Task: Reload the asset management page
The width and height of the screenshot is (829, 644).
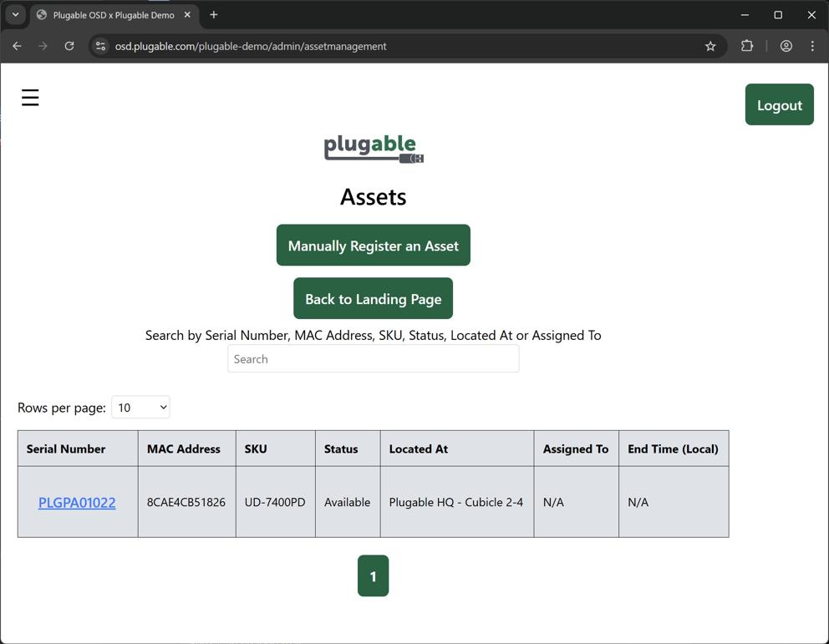Action: 69,46
